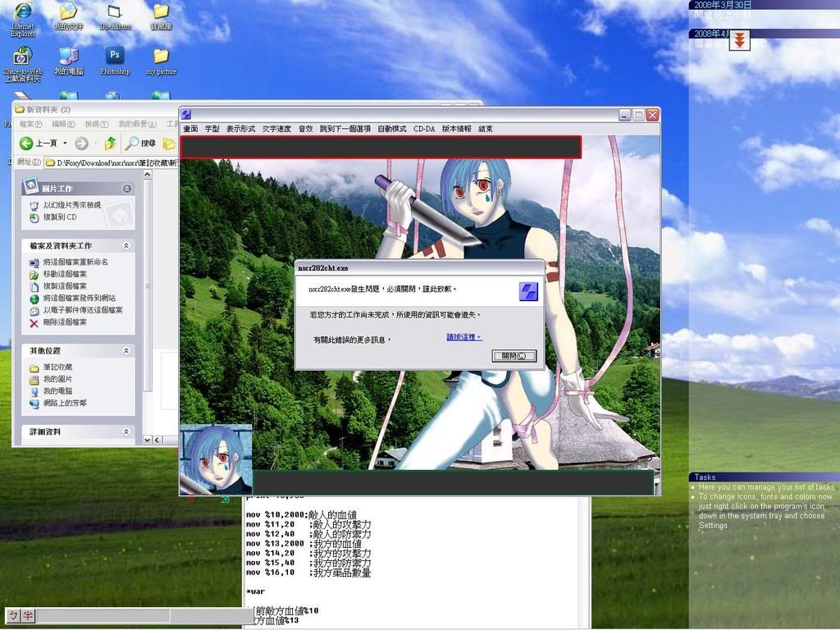840x630 pixels.
Task: Open the CD-DA menu in the game window
Action: coord(424,129)
